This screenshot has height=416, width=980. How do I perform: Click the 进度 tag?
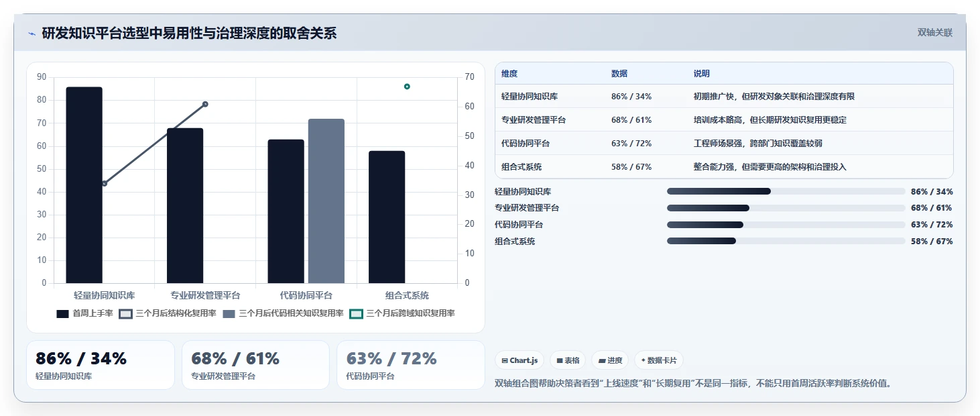click(610, 360)
